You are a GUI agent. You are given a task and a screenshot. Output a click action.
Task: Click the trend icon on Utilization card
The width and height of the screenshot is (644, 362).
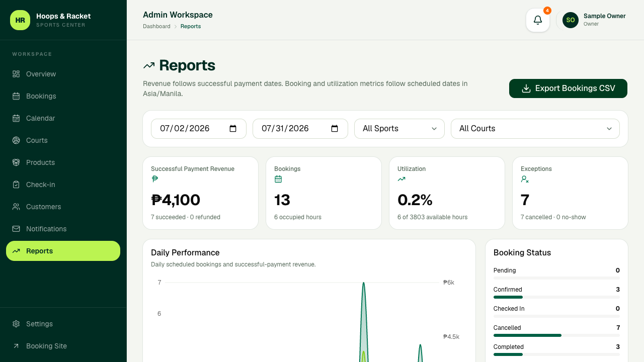coord(401,179)
